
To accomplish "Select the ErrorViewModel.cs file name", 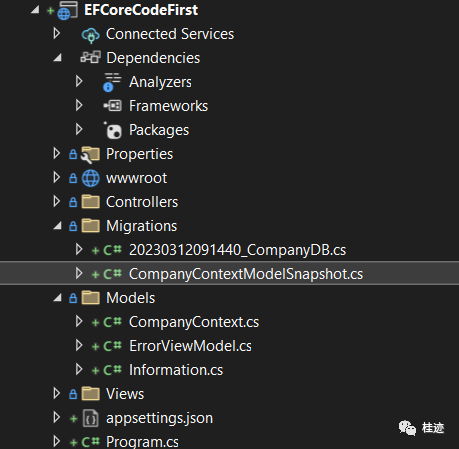I will point(190,346).
